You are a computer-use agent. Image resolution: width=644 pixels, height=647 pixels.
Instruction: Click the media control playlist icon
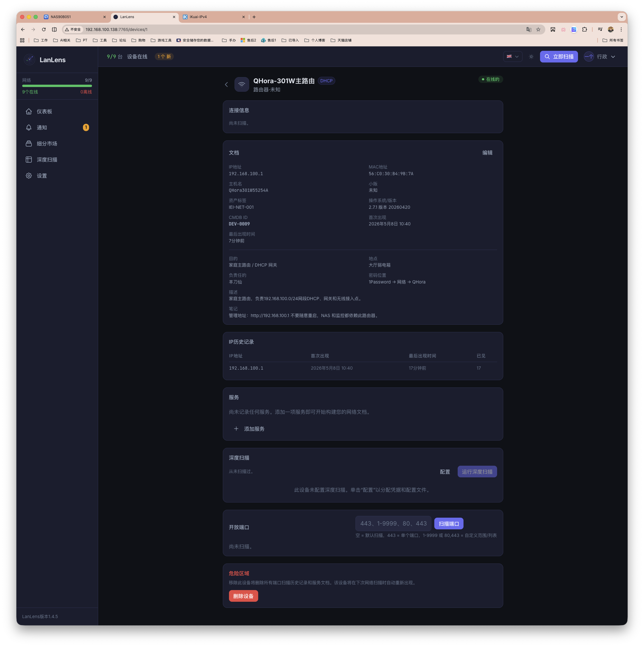(x=600, y=29)
